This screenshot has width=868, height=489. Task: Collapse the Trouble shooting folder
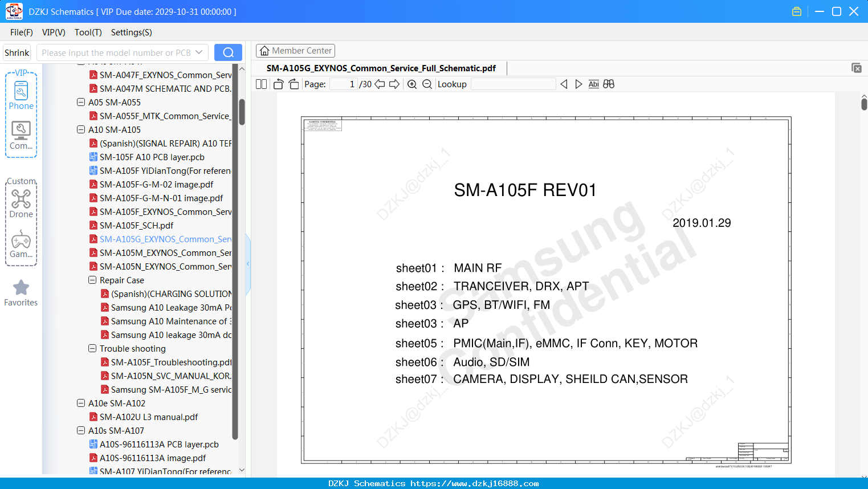(x=92, y=348)
